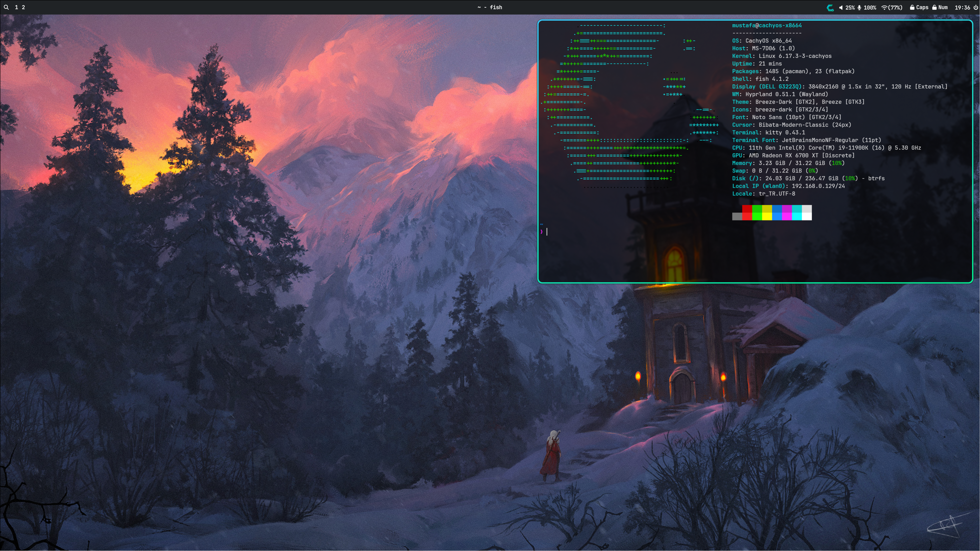Click the Theme: Breeze-Dark line
The image size is (980, 551).
tap(798, 102)
